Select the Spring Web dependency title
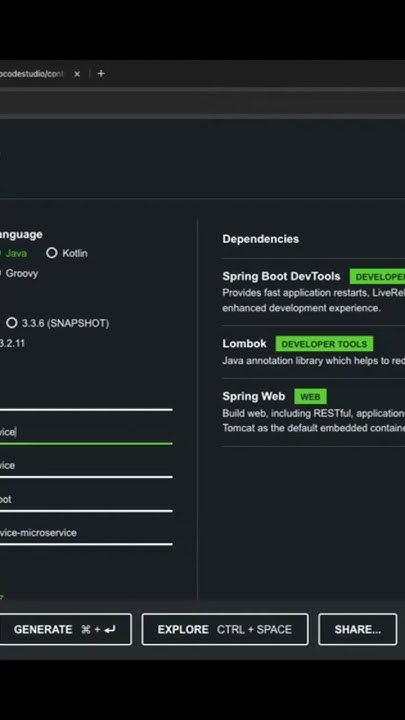405x720 pixels. (x=253, y=396)
